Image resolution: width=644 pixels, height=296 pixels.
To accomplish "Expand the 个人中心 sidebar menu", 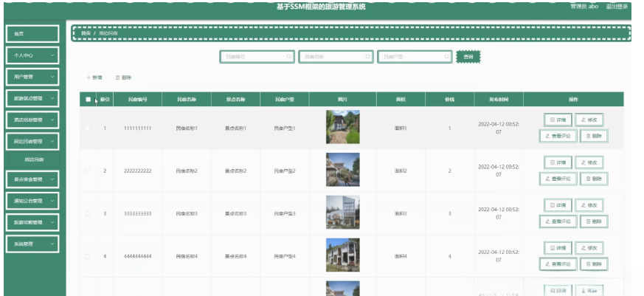I will pyautogui.click(x=32, y=55).
